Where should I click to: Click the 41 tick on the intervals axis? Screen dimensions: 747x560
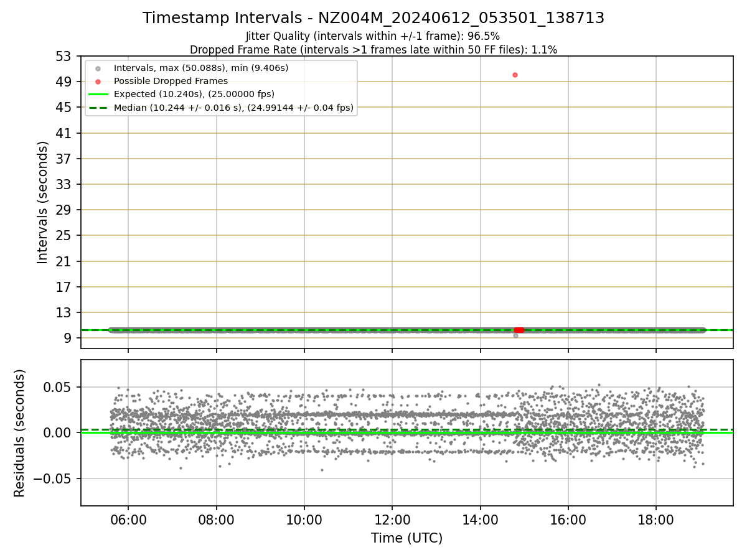pyautogui.click(x=64, y=133)
